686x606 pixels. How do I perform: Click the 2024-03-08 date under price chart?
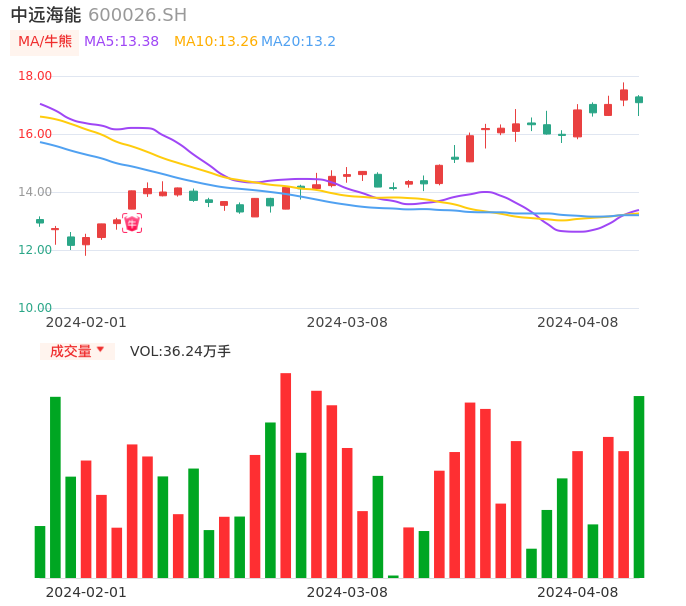[x=347, y=322]
